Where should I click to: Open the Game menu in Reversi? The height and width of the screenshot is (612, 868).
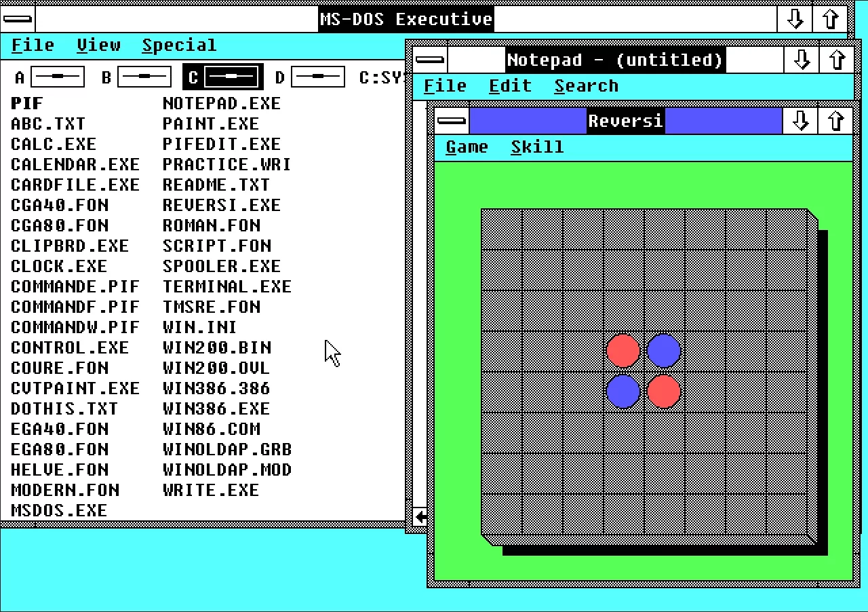[x=467, y=147]
